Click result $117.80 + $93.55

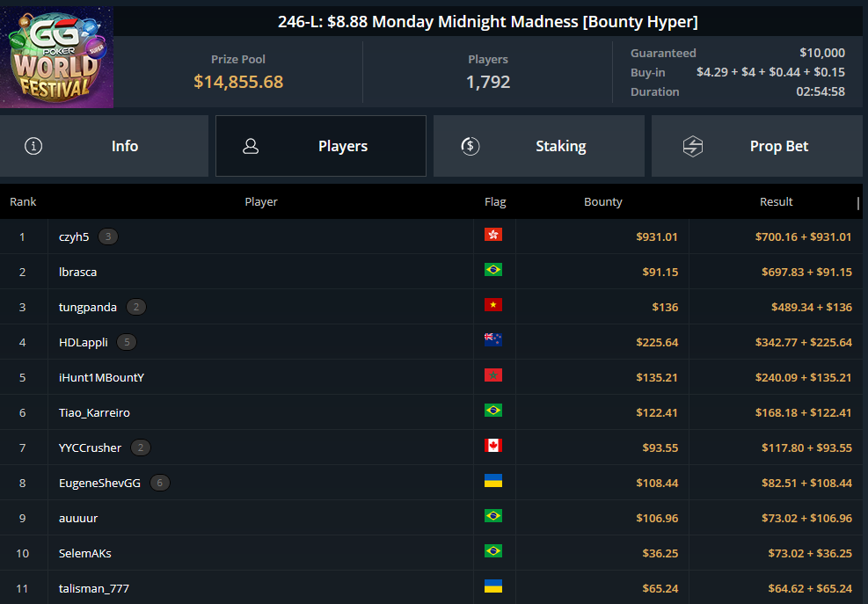pos(806,448)
